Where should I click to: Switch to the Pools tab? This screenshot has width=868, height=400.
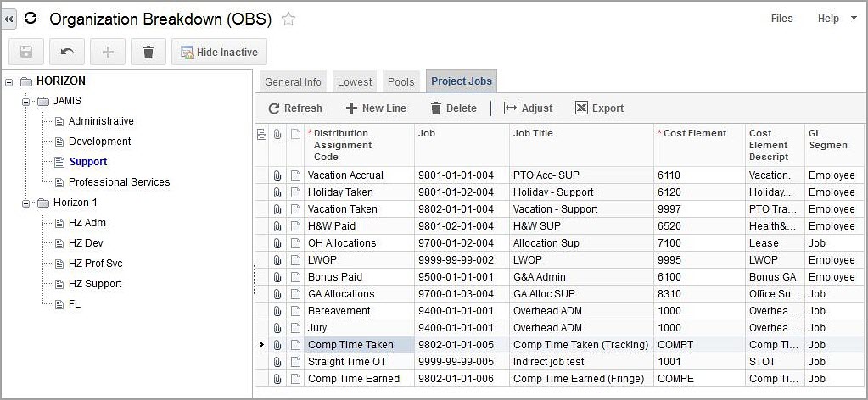click(x=400, y=82)
